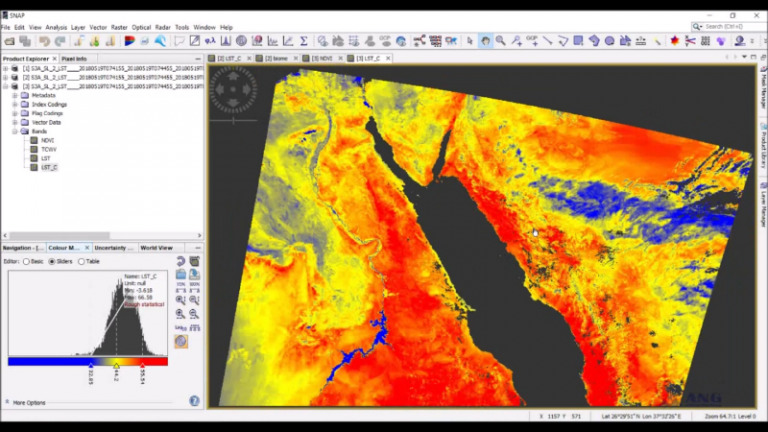The width and height of the screenshot is (768, 432).
Task: Click the Import colour palette folder icon
Action: click(181, 274)
